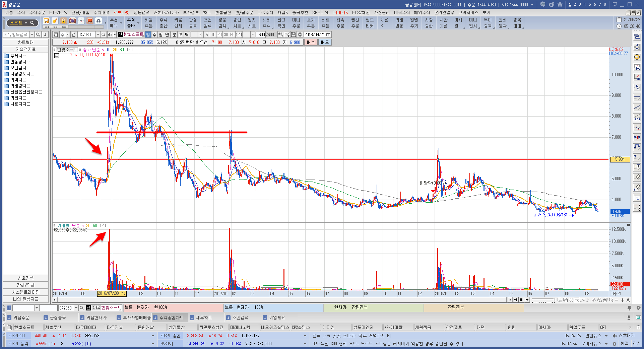Select 틱 (tick) period toggle
The height and width of the screenshot is (349, 644).
[x=187, y=34]
